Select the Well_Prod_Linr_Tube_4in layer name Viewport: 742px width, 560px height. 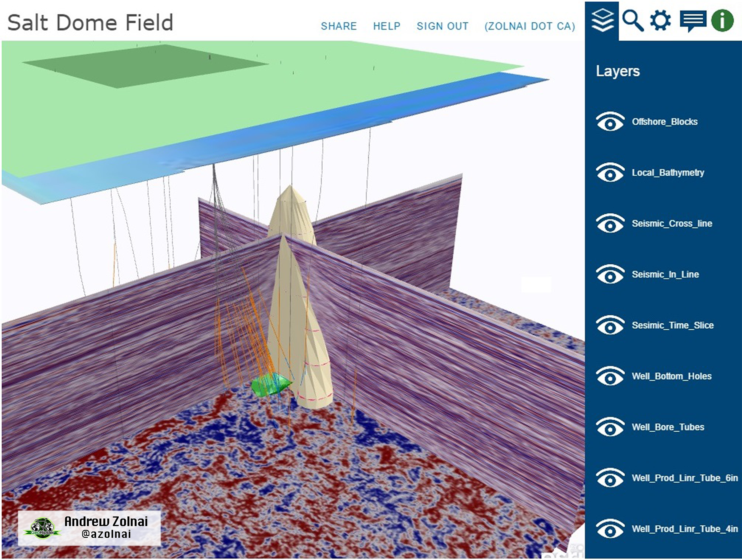point(685,529)
